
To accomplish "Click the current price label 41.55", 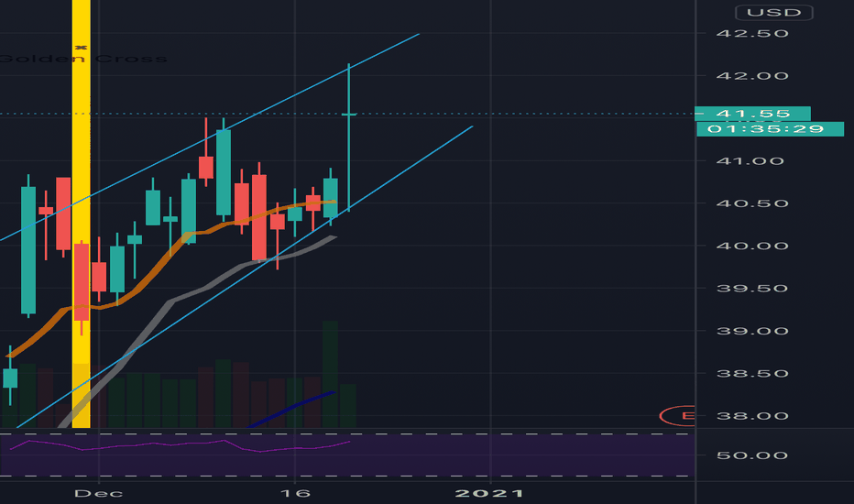I will click(753, 114).
